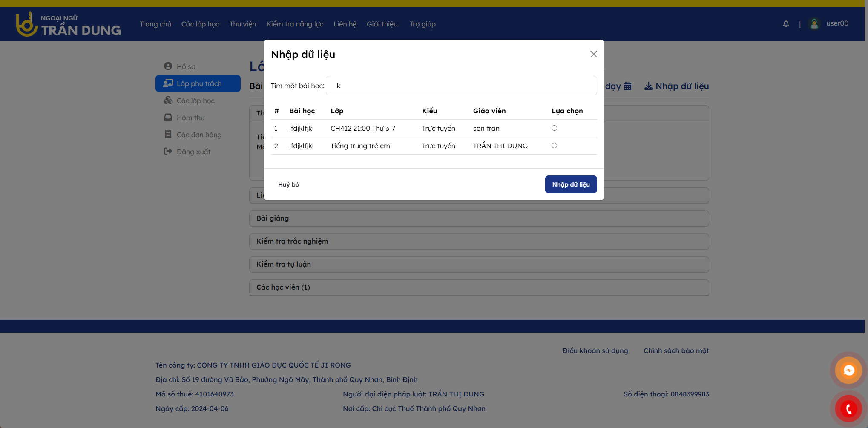This screenshot has width=868, height=428.
Task: Close the Nhập dữ liệu dialog
Action: (x=593, y=54)
